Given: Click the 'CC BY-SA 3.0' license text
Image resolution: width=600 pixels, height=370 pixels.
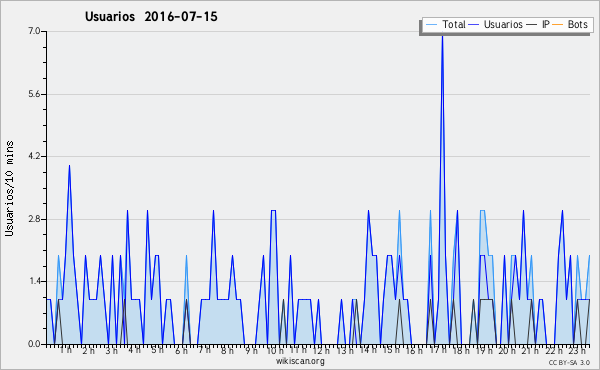Looking at the screenshot, I should [569, 362].
